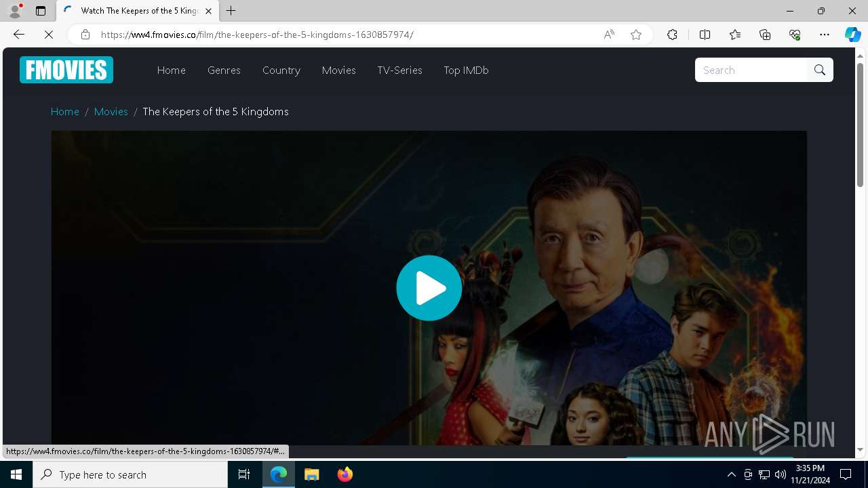
Task: Open Microsoft Edge from taskbar
Action: (x=279, y=474)
